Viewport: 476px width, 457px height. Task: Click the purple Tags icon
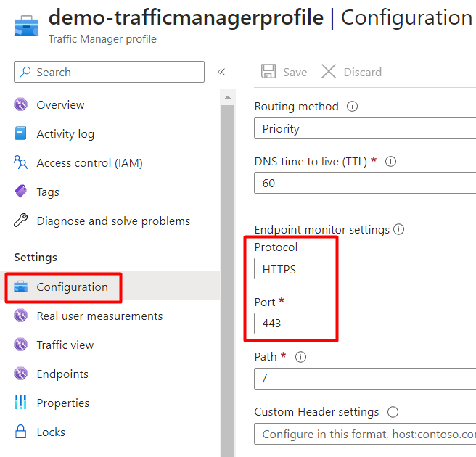(20, 192)
